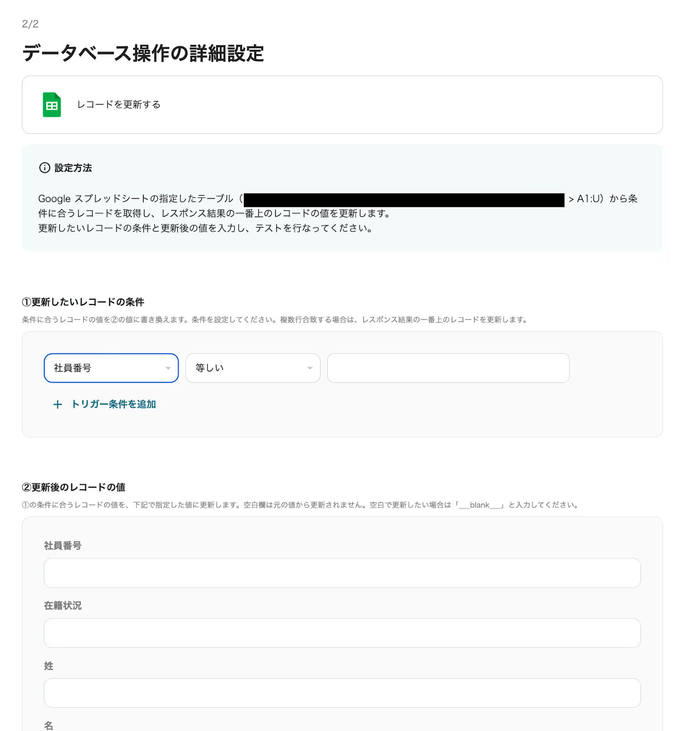Click the plus icon for adding trigger condition

click(x=58, y=404)
